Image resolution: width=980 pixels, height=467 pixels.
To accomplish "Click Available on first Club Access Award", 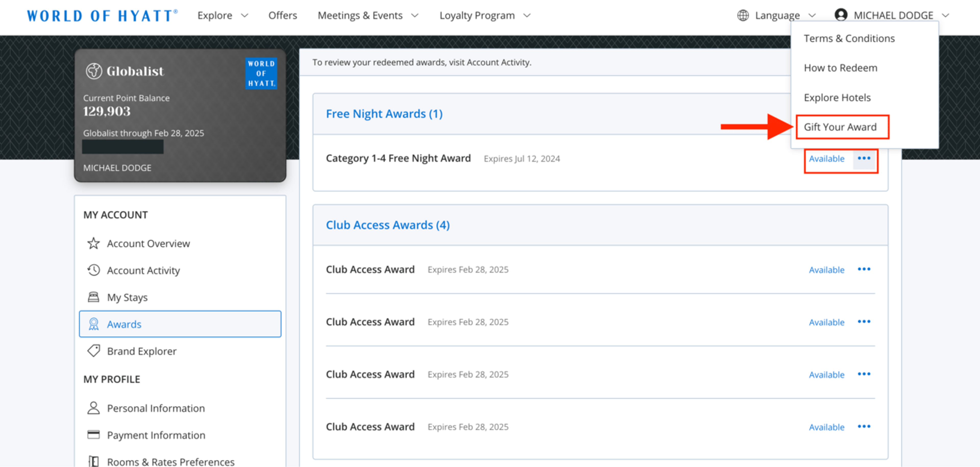I will click(x=826, y=270).
